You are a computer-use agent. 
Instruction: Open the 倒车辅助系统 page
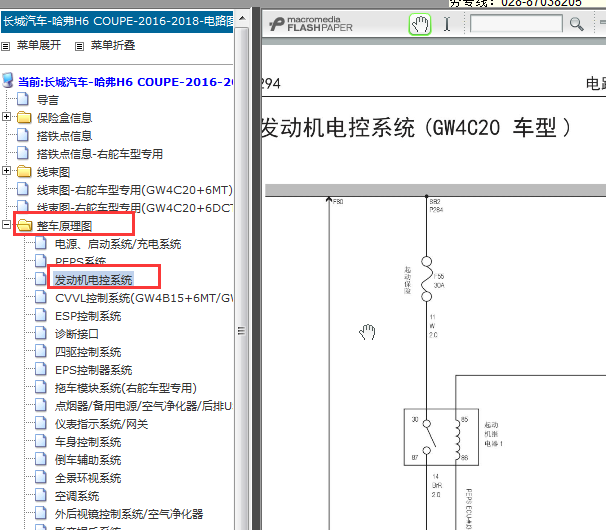tap(88, 460)
